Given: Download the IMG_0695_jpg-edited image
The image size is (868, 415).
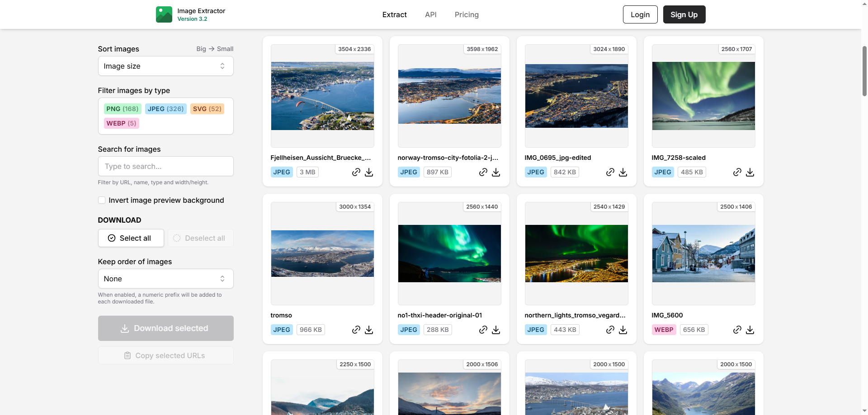Looking at the screenshot, I should [x=623, y=172].
